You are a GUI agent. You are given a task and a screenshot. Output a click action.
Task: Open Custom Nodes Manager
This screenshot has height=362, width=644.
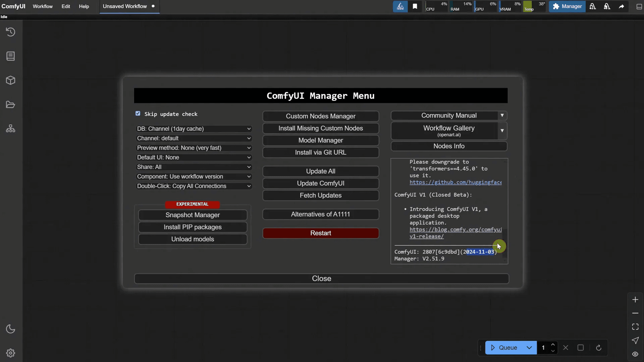tap(321, 116)
